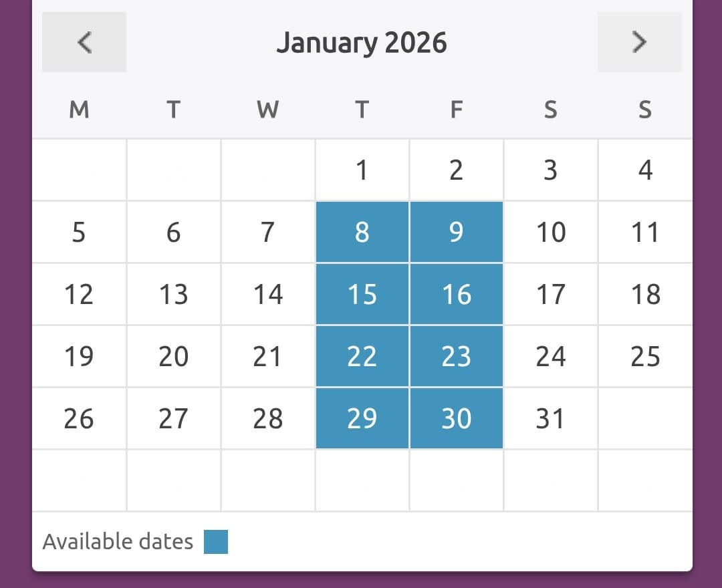
Task: Book available date January 30
Action: pyautogui.click(x=456, y=418)
